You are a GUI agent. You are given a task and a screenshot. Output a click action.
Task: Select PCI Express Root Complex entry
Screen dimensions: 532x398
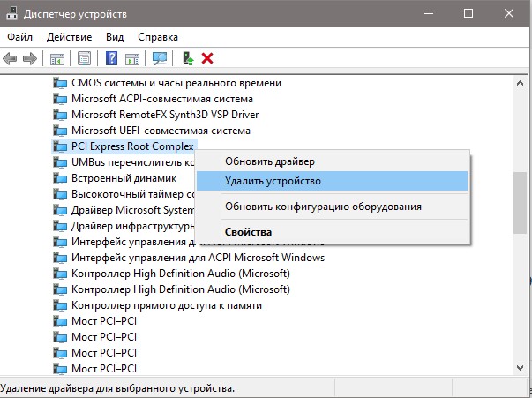click(132, 146)
